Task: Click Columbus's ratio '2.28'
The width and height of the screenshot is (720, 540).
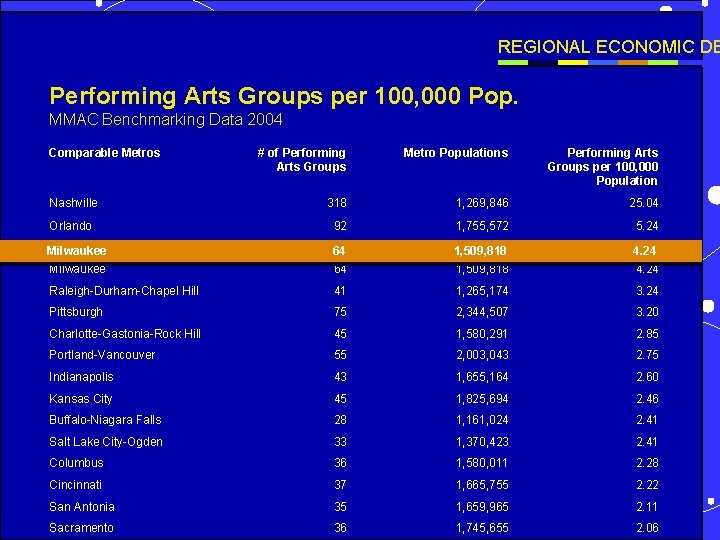Action: pyautogui.click(x=647, y=463)
